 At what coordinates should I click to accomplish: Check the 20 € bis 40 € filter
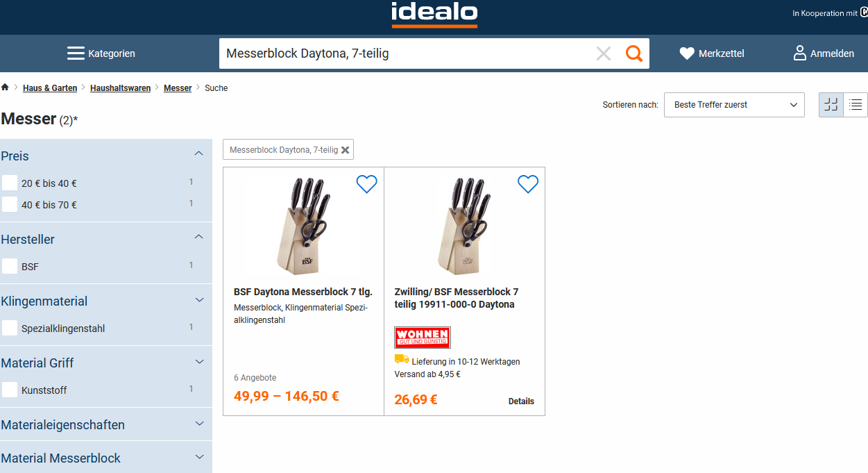pyautogui.click(x=10, y=183)
